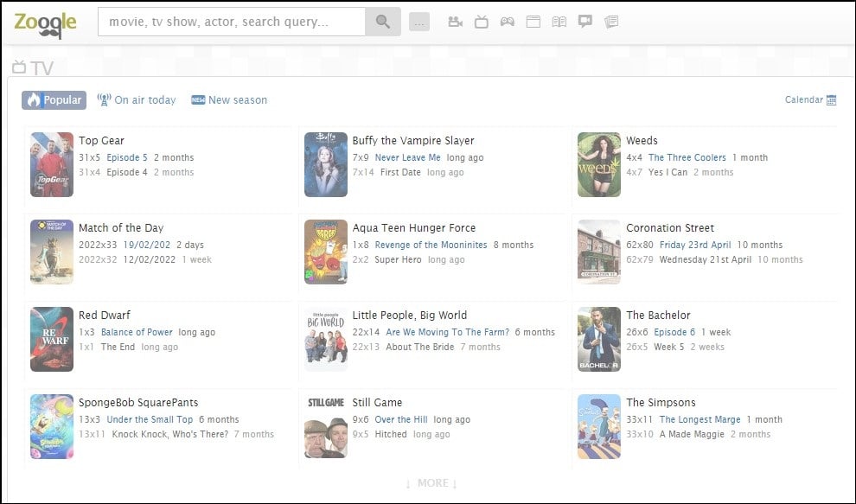This screenshot has width=856, height=504.
Task: Open the 'Yes I Can' episode entry
Action: point(668,172)
